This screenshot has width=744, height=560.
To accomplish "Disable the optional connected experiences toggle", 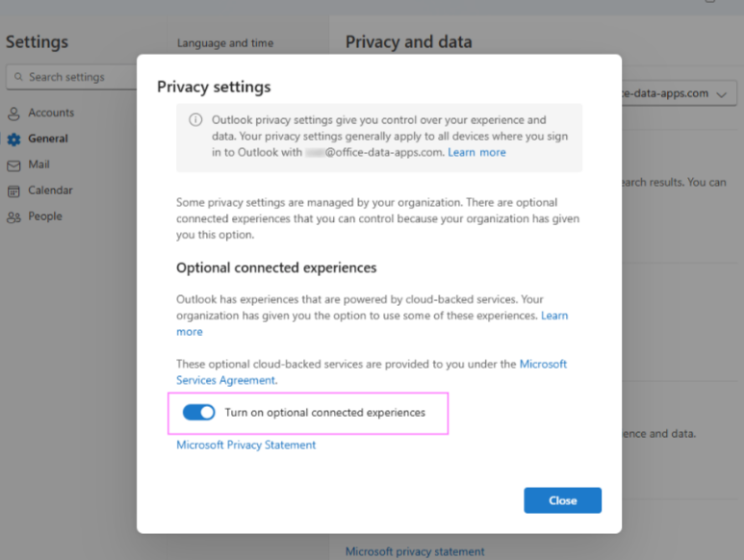I will pyautogui.click(x=199, y=413).
